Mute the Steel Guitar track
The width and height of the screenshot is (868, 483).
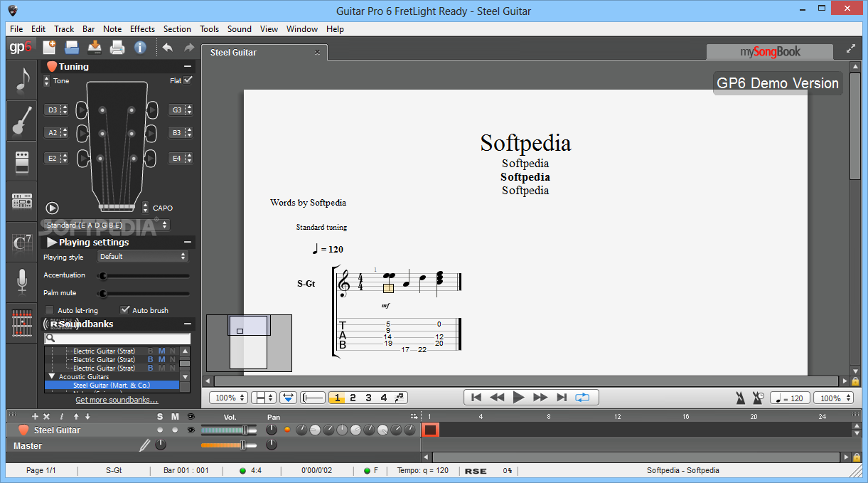[x=175, y=430]
